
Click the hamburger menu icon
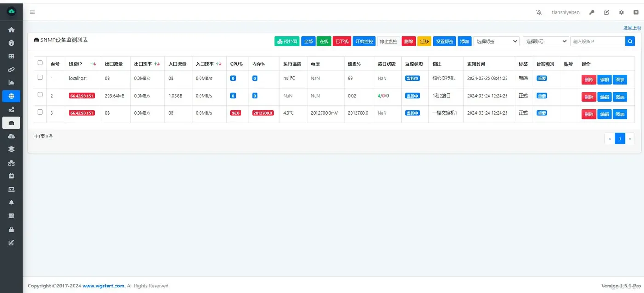tap(32, 12)
